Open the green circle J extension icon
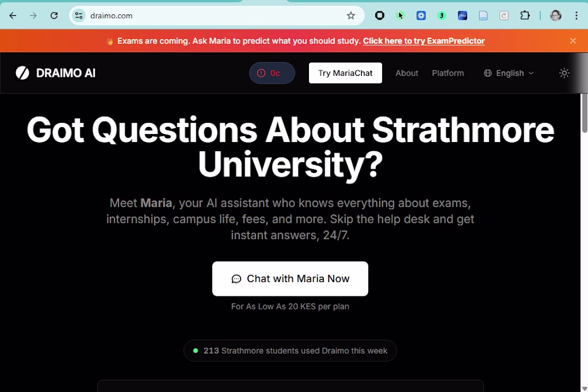Screen dimensions: 588x392 [x=442, y=15]
